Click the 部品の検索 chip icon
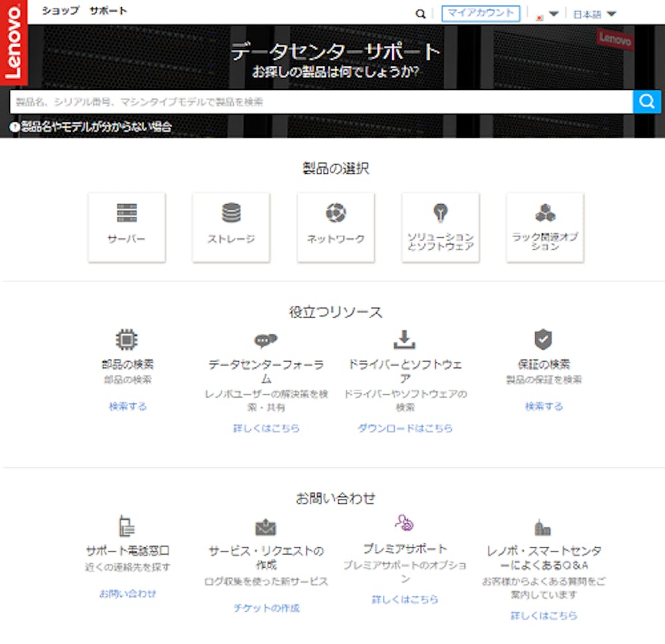The height and width of the screenshot is (644, 665). (x=127, y=339)
